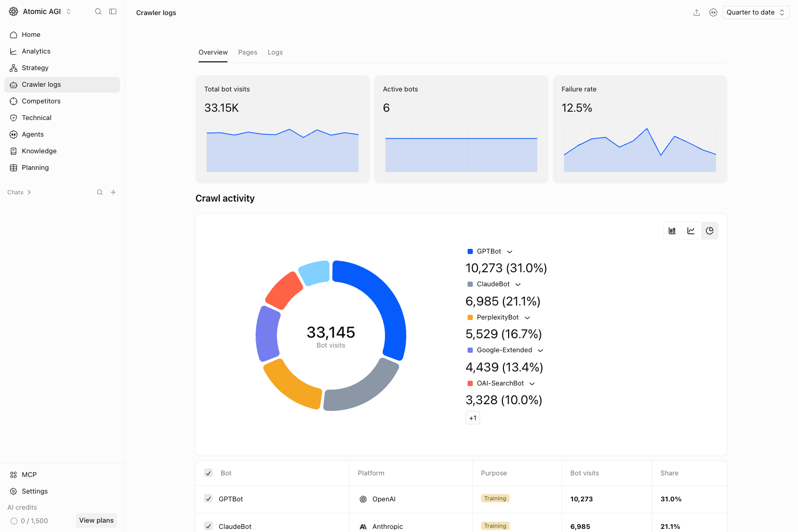Click the Total bot visits card
This screenshot has height=532, width=798.
pos(283,129)
